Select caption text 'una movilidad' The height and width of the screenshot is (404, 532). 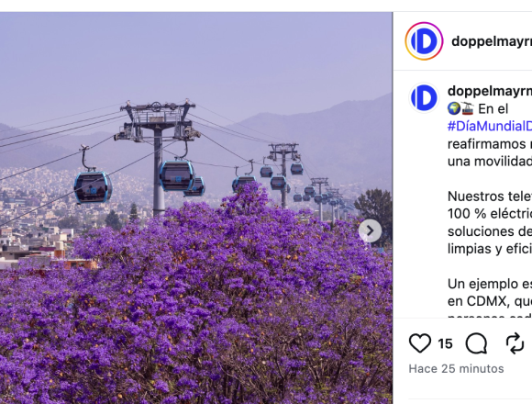490,162
